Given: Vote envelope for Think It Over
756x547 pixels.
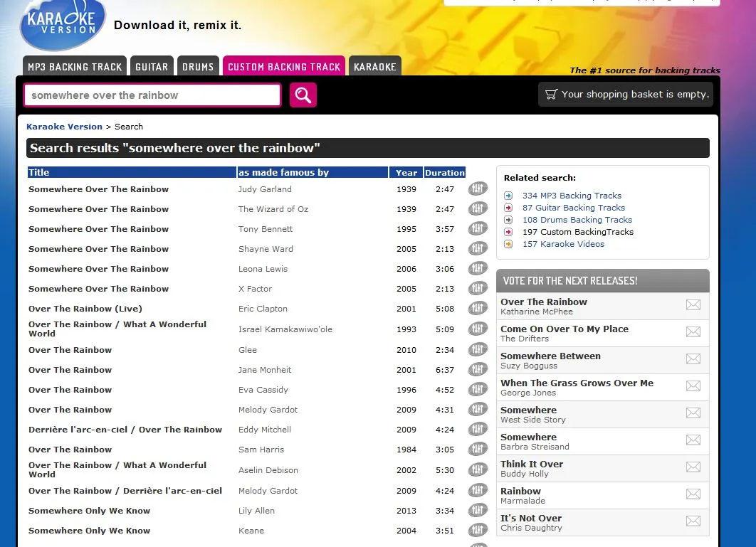Looking at the screenshot, I should (x=693, y=467).
